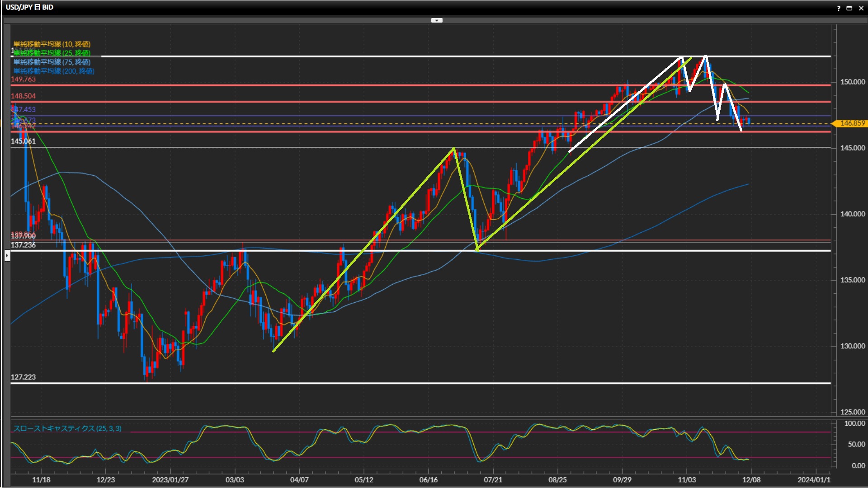Select the 149.763 horizontal line label
The height and width of the screenshot is (488, 868).
click(x=23, y=79)
